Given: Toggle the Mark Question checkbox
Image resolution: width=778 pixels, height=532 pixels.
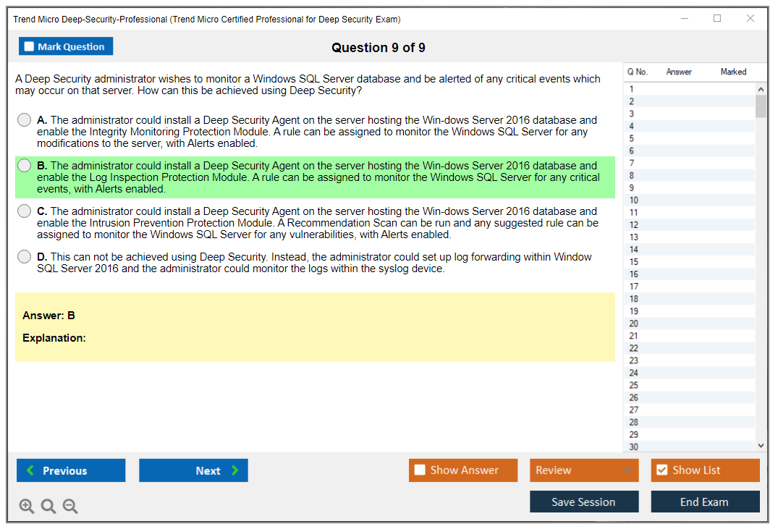Looking at the screenshot, I should [x=30, y=47].
